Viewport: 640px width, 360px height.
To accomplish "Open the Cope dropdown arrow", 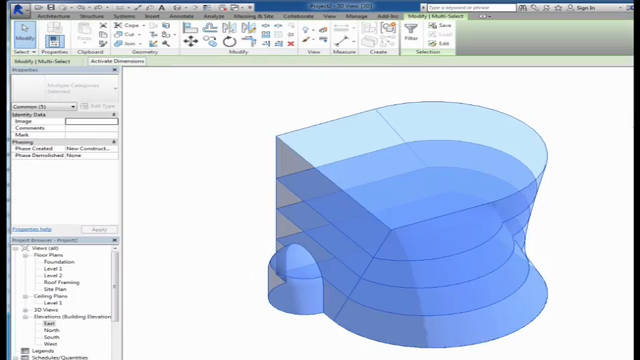I will pos(144,25).
